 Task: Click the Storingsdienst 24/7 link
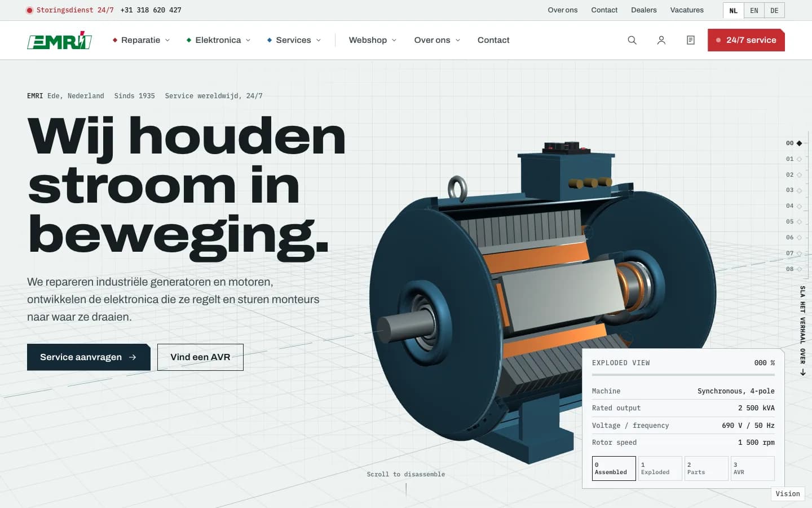point(70,10)
